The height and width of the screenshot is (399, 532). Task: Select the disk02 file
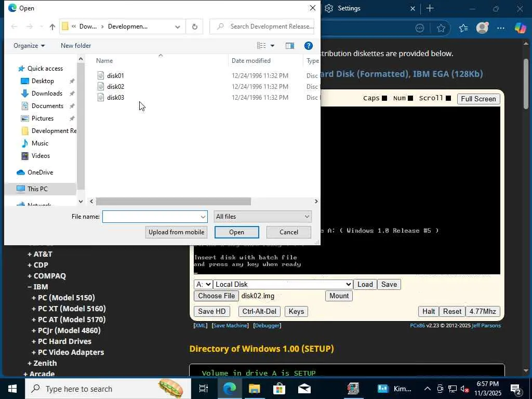(x=115, y=87)
